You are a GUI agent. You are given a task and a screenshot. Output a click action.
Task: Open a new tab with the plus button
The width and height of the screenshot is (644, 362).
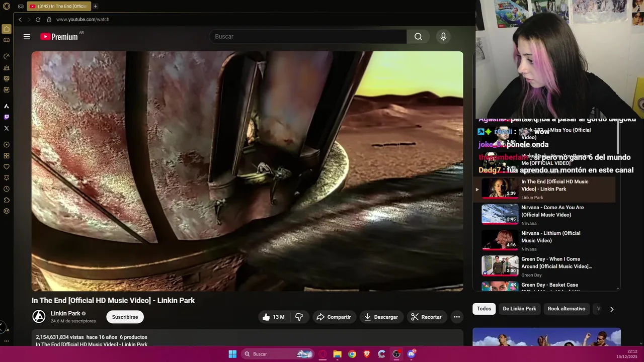pos(95,7)
